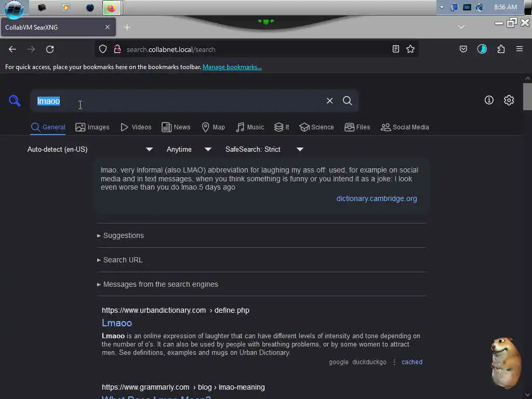Screen dimensions: 532x399
Task: Switch to the News tab
Action: point(176,127)
